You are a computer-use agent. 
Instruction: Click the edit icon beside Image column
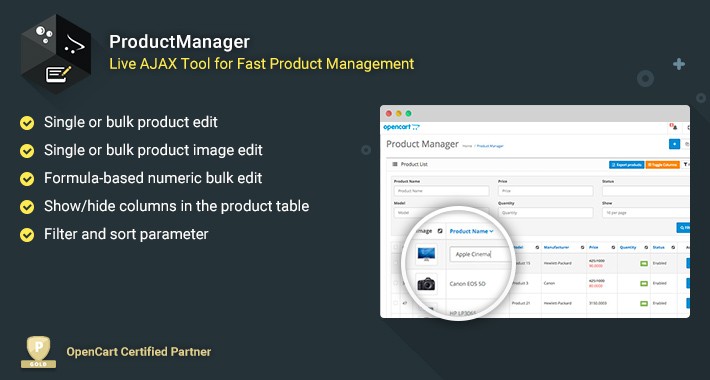(440, 231)
